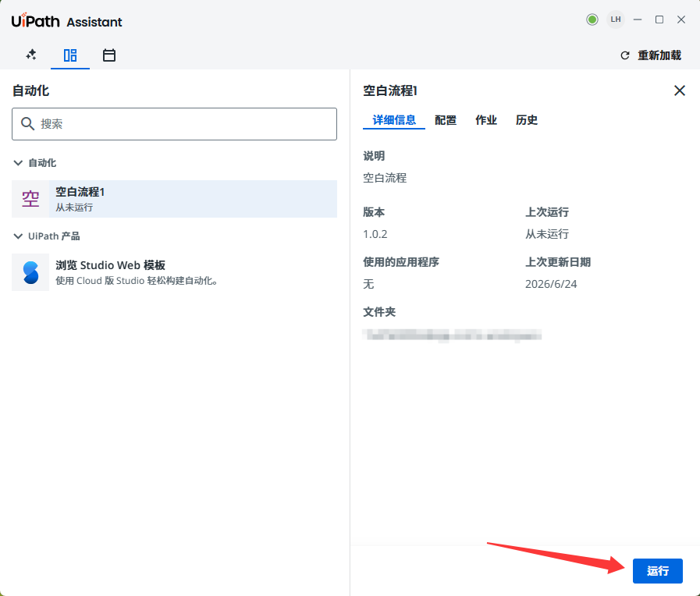The width and height of the screenshot is (700, 596).
Task: Click the 空白流程 description text
Action: click(x=385, y=178)
